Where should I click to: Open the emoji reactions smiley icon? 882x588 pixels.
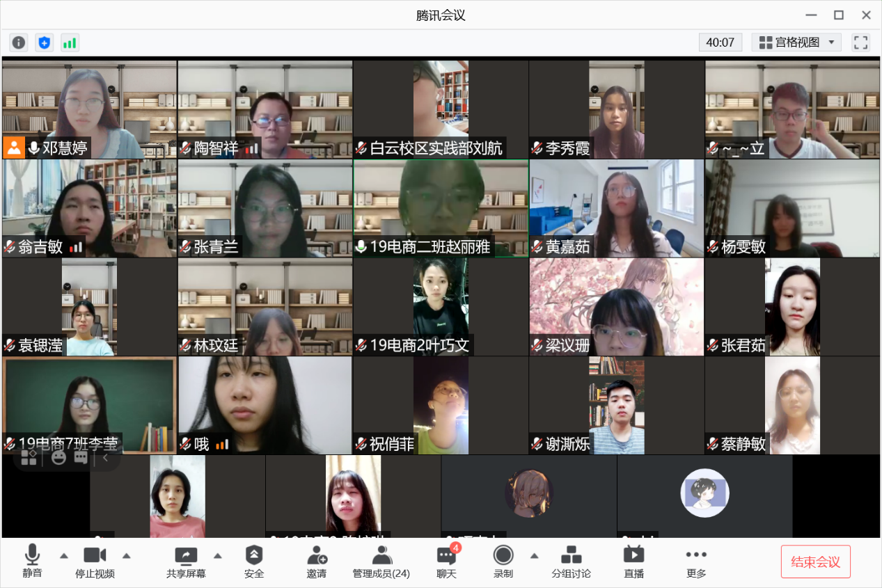58,457
